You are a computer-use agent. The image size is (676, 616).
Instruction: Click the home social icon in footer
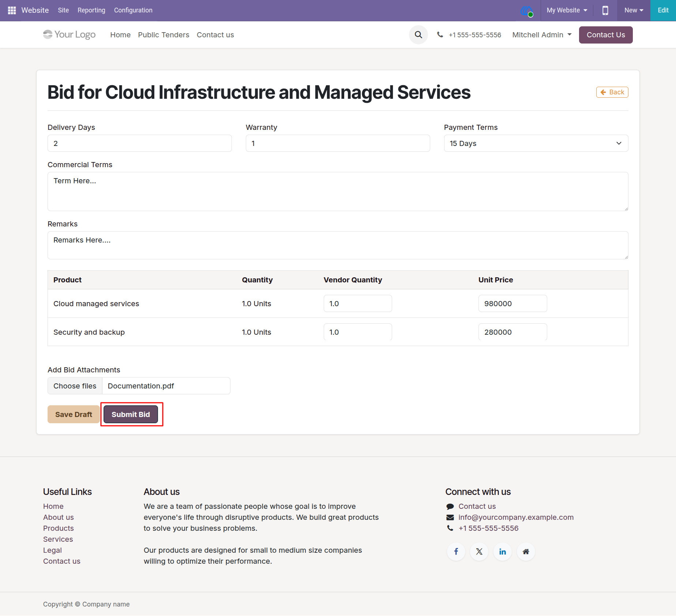point(526,552)
